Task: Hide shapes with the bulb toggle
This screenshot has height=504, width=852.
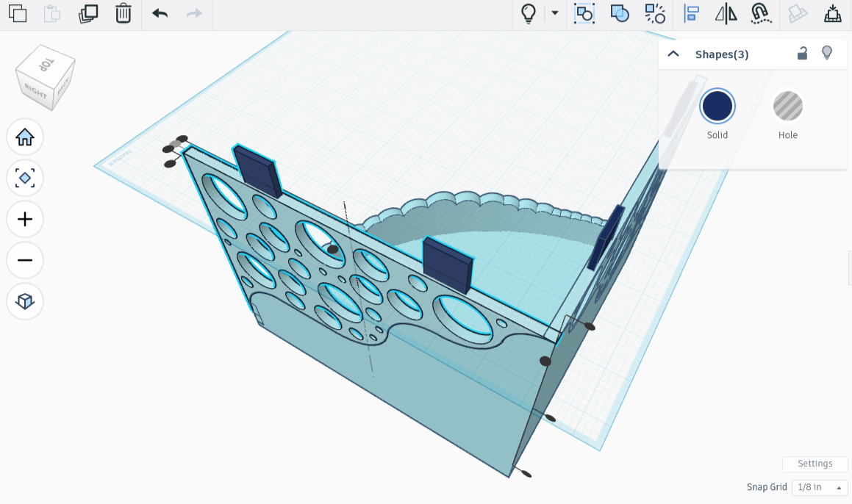Action: [x=827, y=54]
